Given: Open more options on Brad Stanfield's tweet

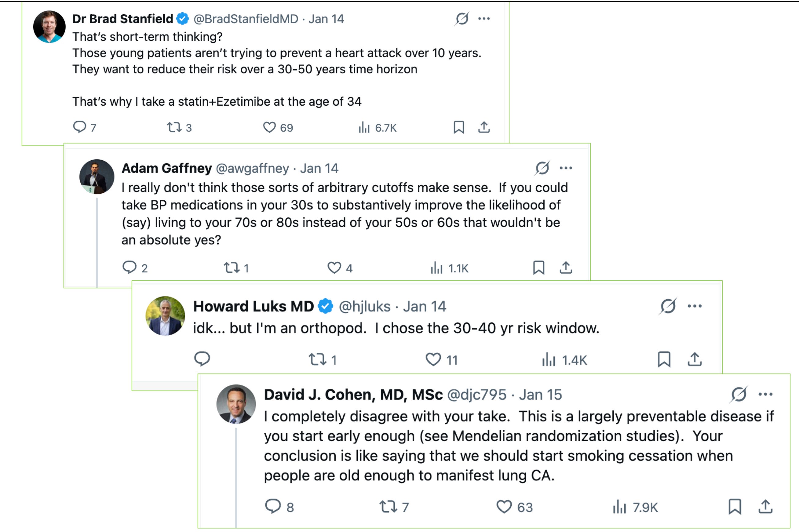Looking at the screenshot, I should point(484,19).
